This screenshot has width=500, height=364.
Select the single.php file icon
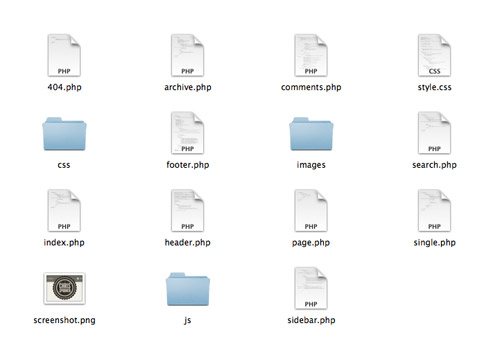click(x=434, y=211)
